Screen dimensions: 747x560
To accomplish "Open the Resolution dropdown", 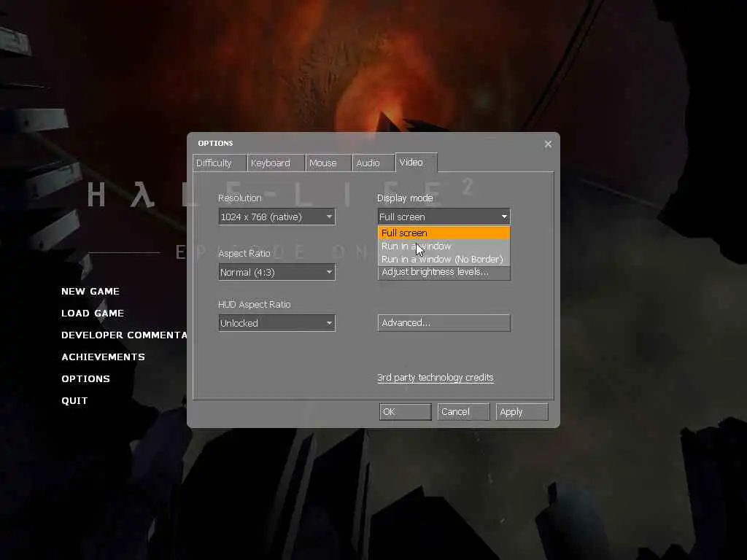I will (x=276, y=217).
